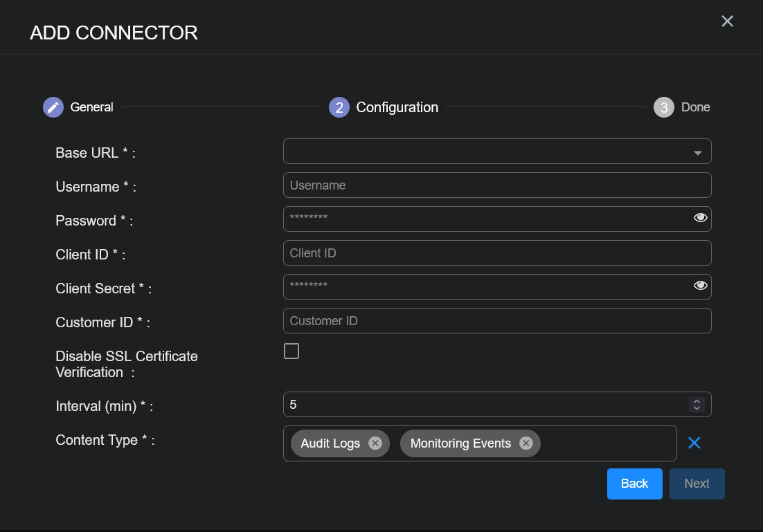This screenshot has height=532, width=763.
Task: Click into the Customer ID field
Action: pyautogui.click(x=497, y=321)
